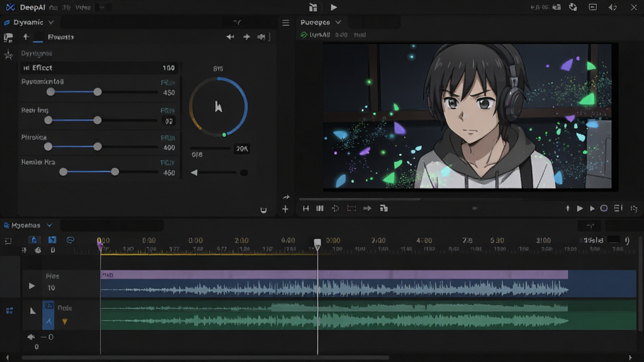Adjust the Pyuomienta8 slider right handle
This screenshot has height=362, width=644.
(x=97, y=92)
